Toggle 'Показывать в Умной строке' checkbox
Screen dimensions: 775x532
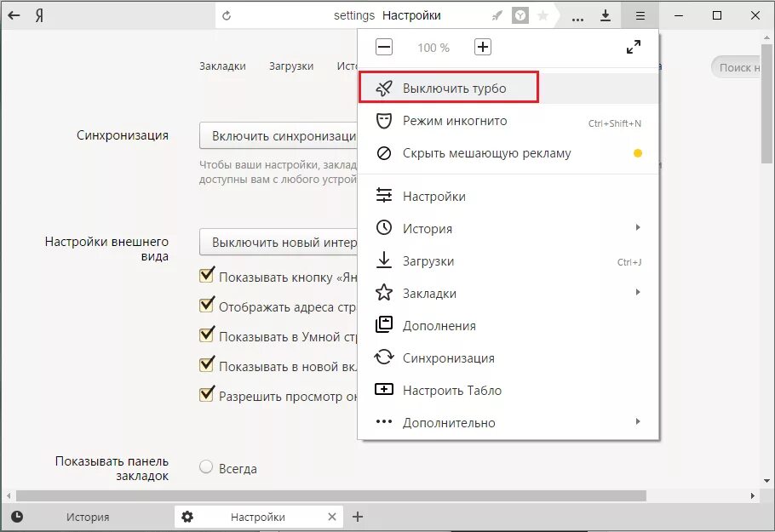click(207, 335)
